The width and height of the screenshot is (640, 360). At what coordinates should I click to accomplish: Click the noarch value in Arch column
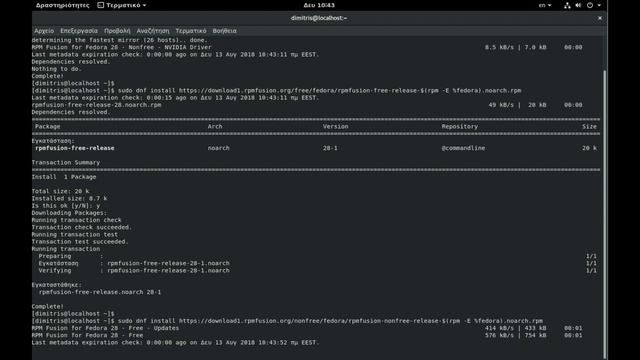[219, 148]
